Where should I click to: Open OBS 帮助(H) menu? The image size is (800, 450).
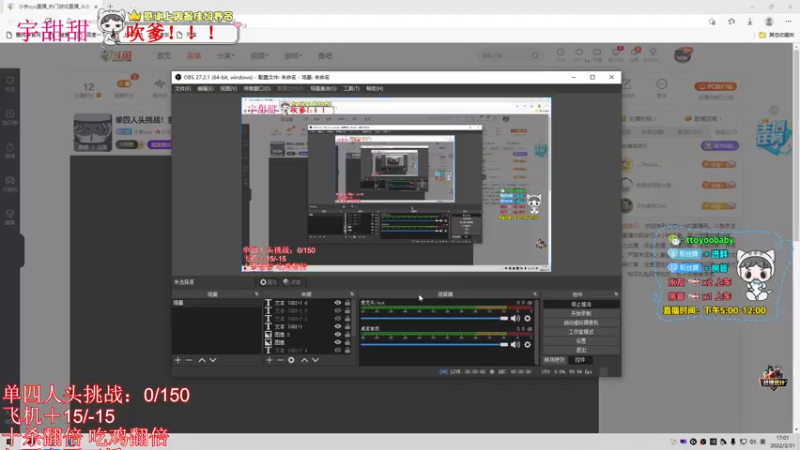coord(374,89)
